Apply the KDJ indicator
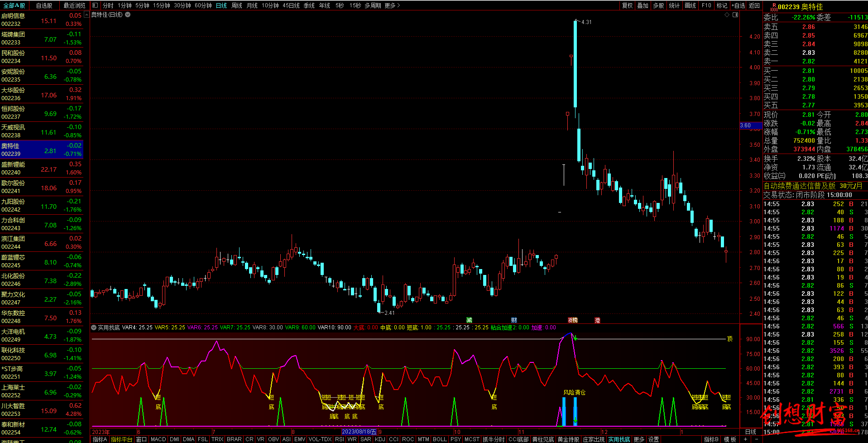The width and height of the screenshot is (868, 443). click(x=380, y=439)
